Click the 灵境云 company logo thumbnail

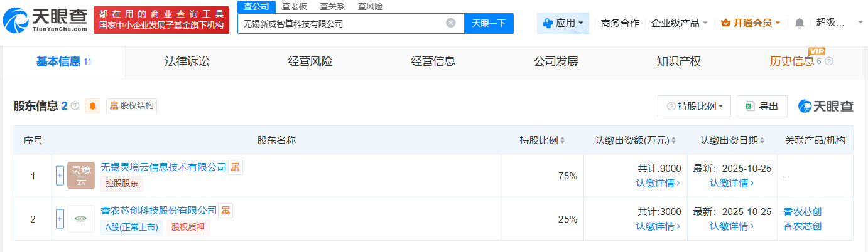pos(81,176)
